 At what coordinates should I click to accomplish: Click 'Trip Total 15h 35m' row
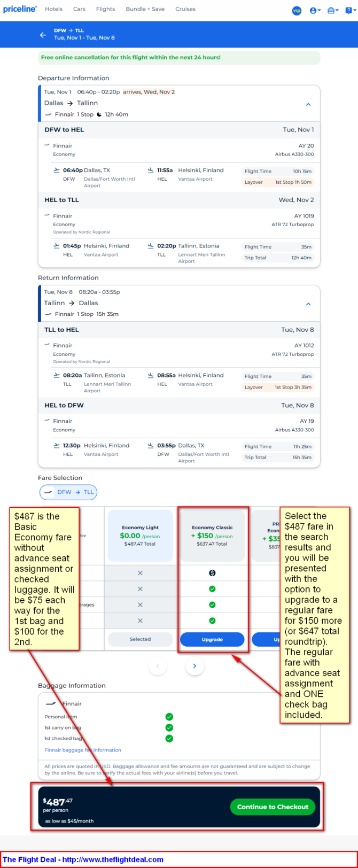click(x=278, y=458)
